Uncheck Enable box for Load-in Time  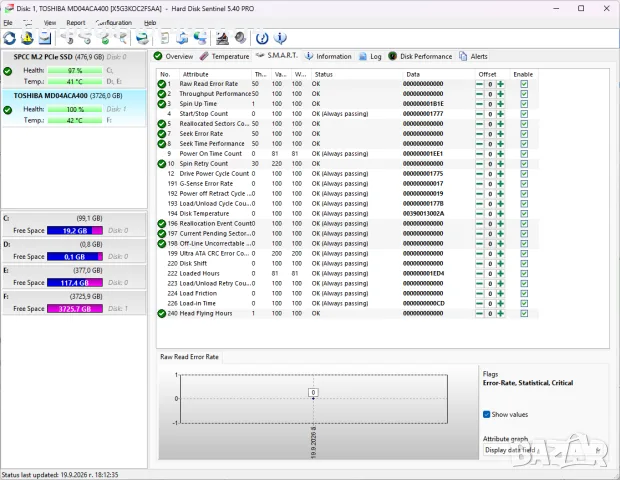click(524, 304)
